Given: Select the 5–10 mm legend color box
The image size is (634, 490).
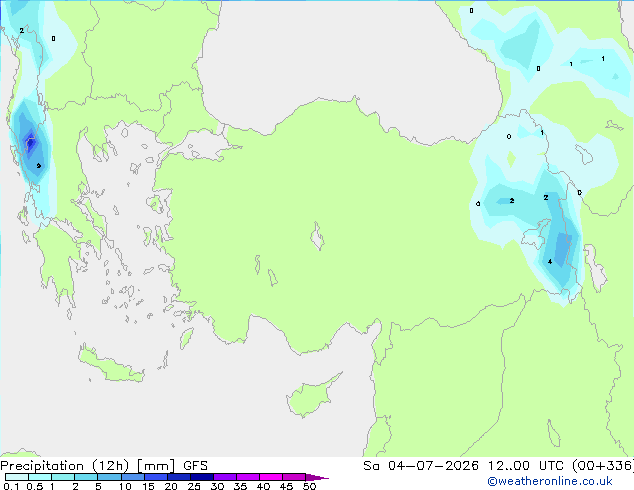Looking at the screenshot, I should [109, 477].
